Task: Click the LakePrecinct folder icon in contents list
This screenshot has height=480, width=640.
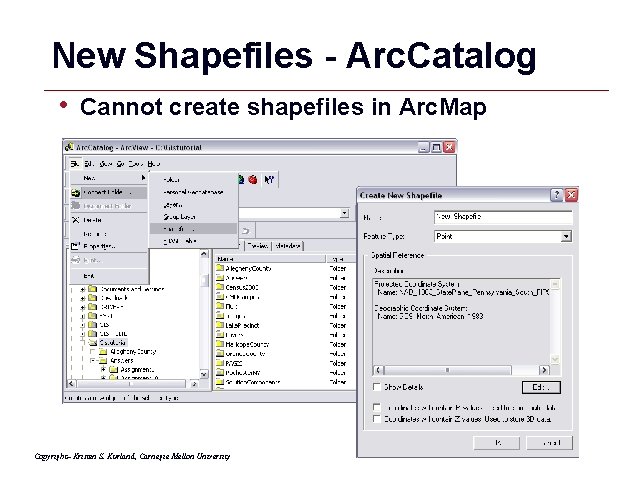Action: (220, 325)
